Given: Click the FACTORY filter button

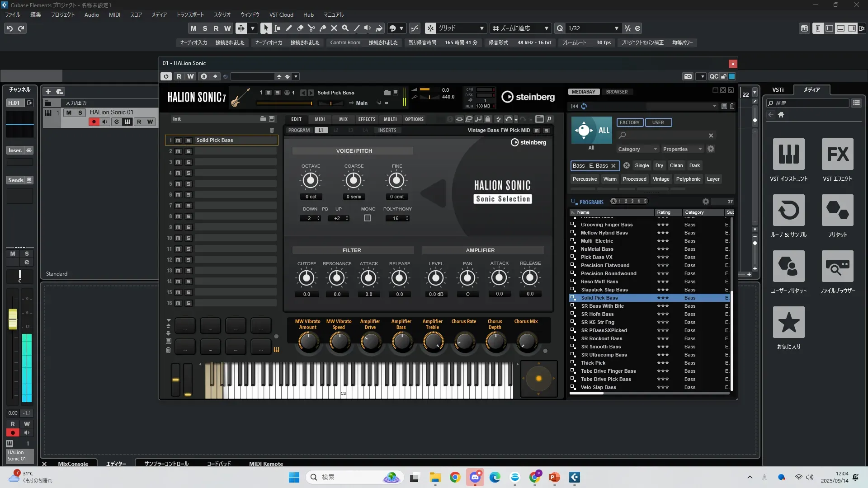Looking at the screenshot, I should (x=629, y=122).
